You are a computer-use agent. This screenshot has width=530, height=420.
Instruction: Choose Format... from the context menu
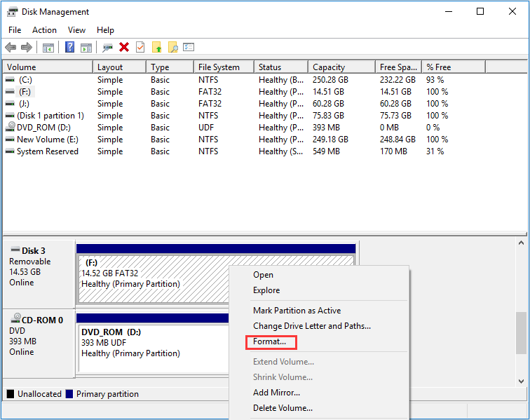(x=270, y=341)
